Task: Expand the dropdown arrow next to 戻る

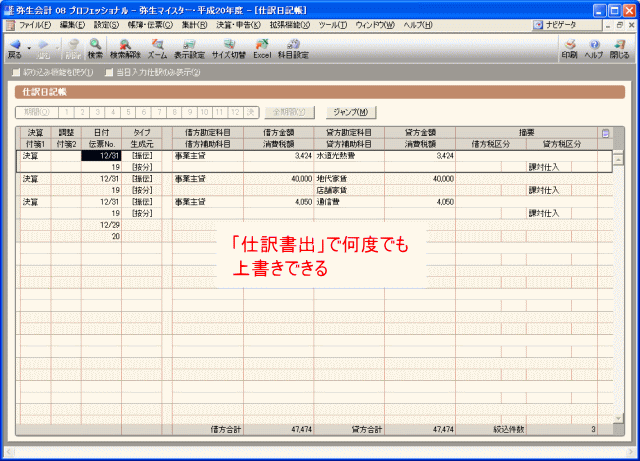Action: (x=30, y=46)
